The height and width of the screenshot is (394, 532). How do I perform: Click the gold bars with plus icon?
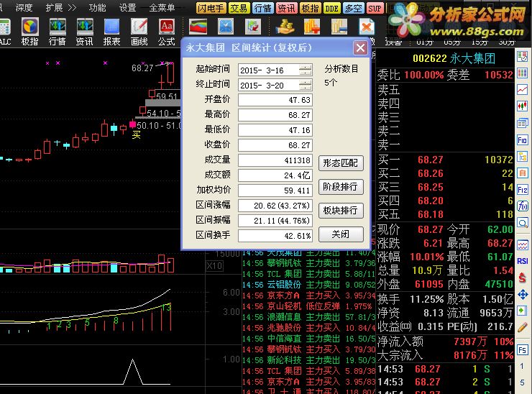click(x=312, y=27)
